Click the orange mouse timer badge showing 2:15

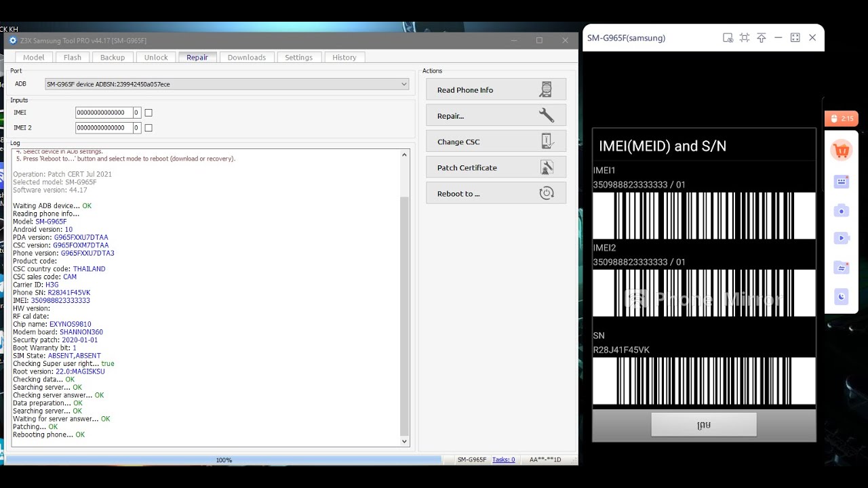click(x=842, y=119)
